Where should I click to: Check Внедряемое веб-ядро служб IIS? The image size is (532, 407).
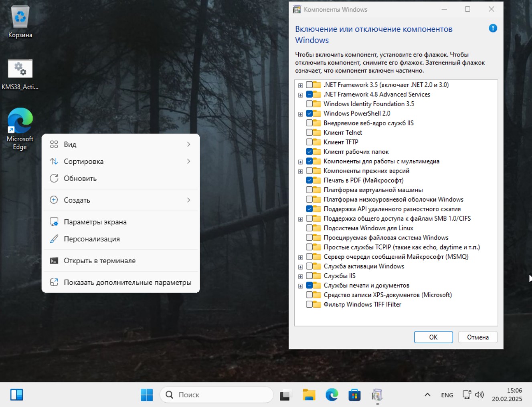coord(309,123)
